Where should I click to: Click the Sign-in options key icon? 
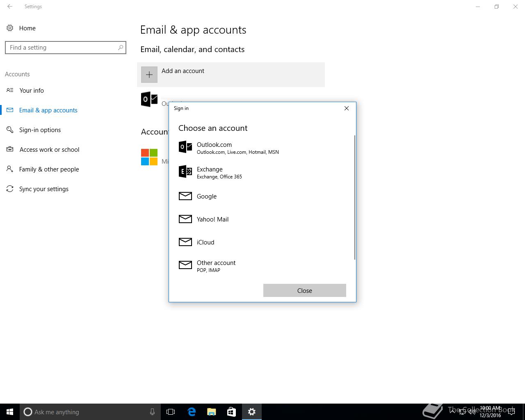pos(10,130)
